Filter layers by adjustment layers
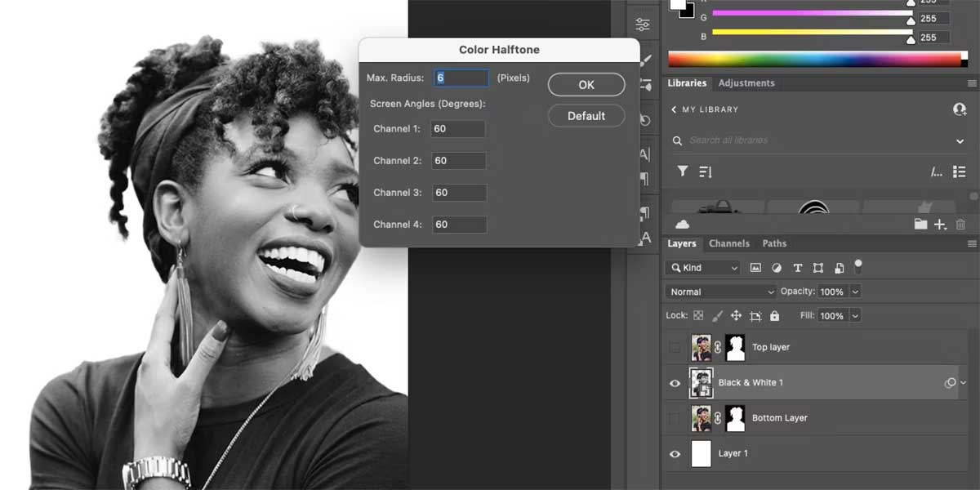Screen dimensions: 980x490 click(x=776, y=268)
